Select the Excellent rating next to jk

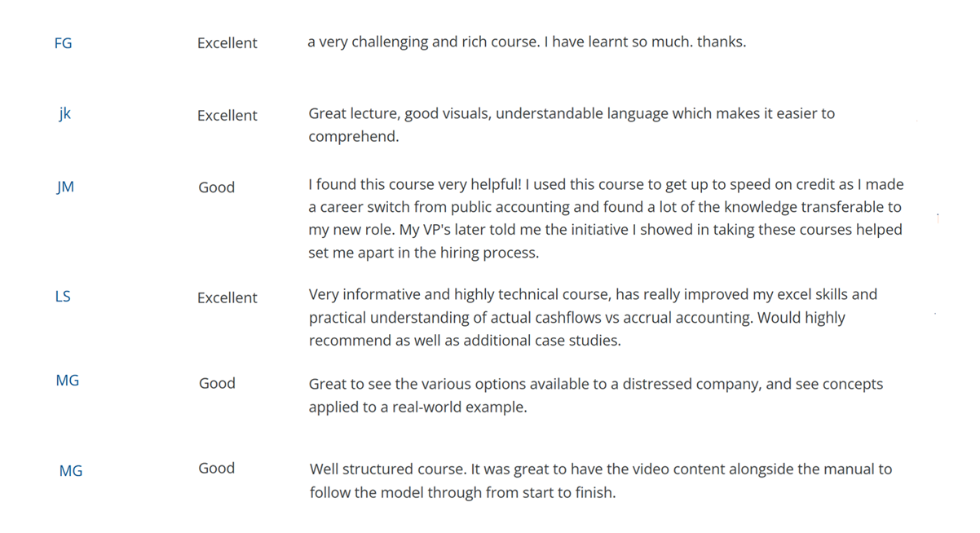coord(227,116)
